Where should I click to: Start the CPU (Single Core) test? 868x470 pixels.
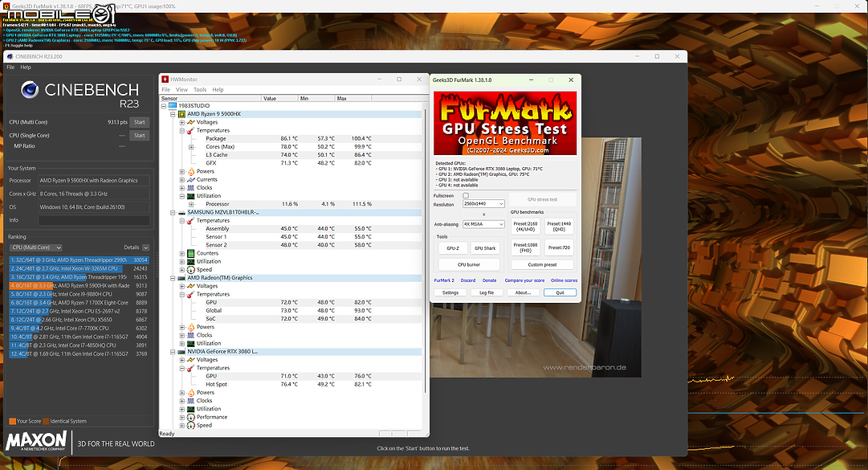pos(140,136)
